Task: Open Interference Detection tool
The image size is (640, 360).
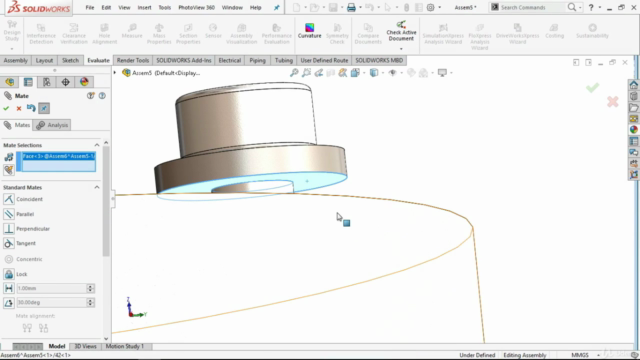Action: [41, 33]
